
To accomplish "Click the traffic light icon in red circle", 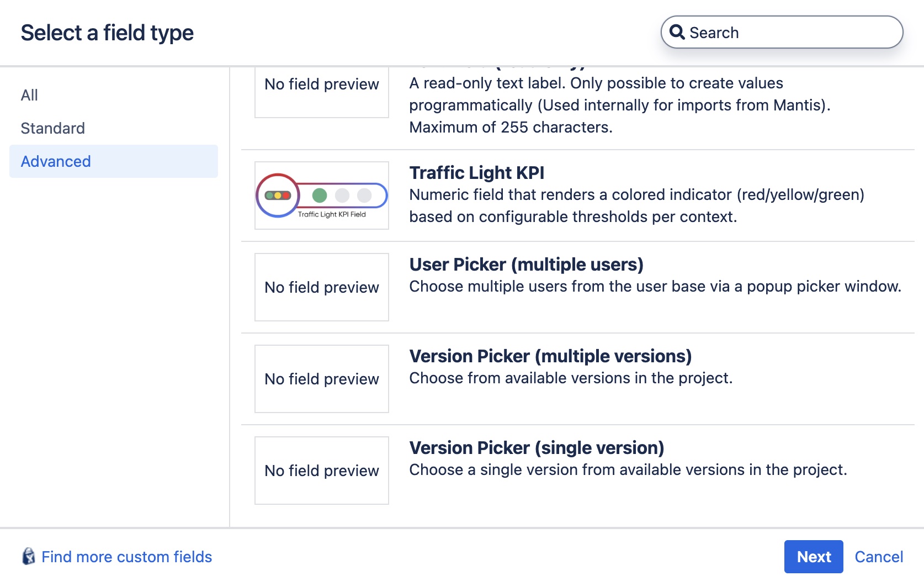I will point(278,196).
